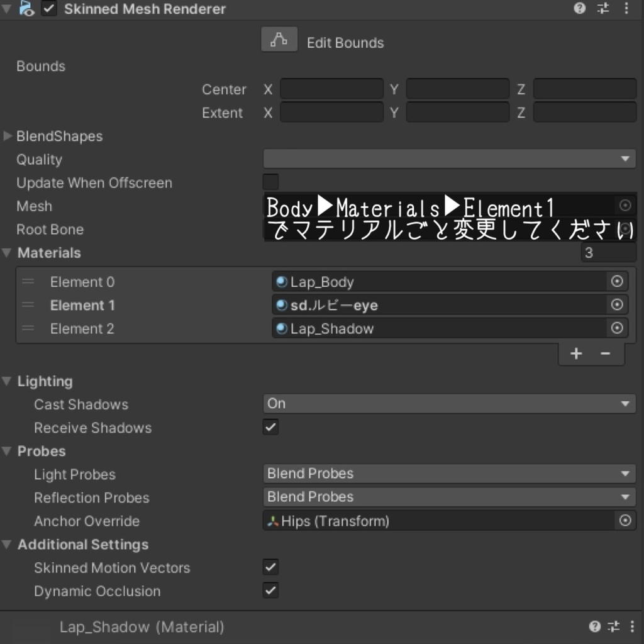Collapse the Lighting section
This screenshot has width=644, height=644.
coord(6,381)
